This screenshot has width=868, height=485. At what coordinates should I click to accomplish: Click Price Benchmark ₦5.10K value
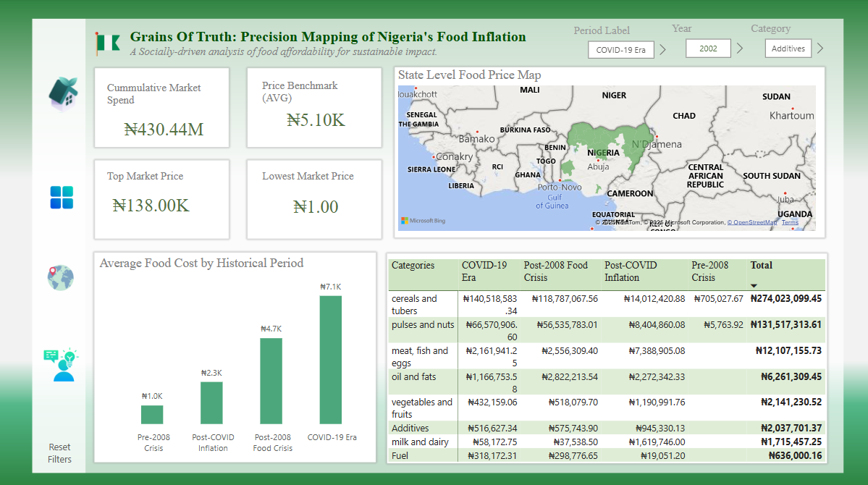coord(316,120)
